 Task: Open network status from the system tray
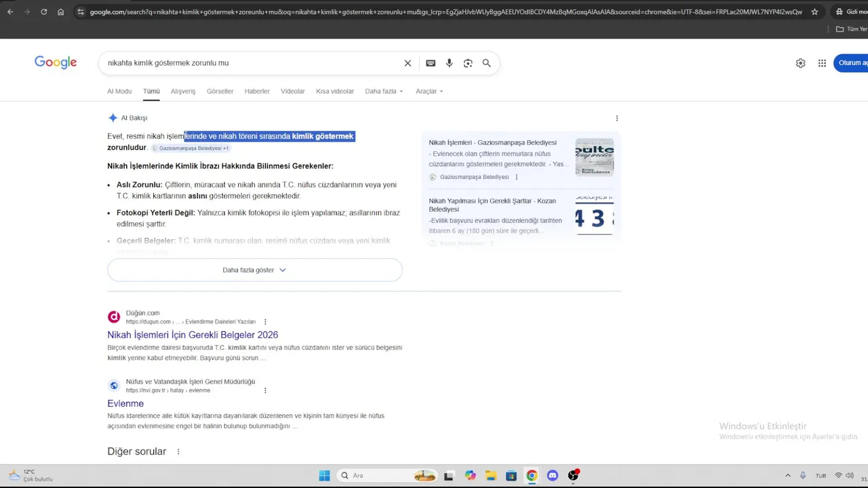[x=839, y=476]
